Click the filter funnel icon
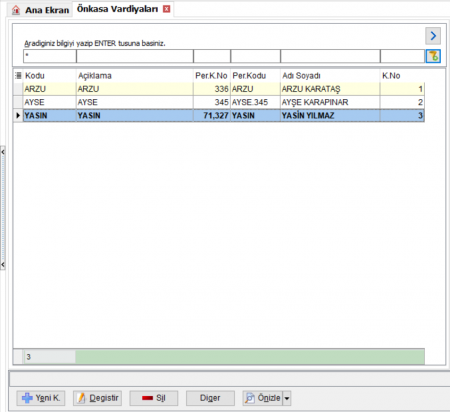The height and width of the screenshot is (412, 450). pyautogui.click(x=433, y=56)
